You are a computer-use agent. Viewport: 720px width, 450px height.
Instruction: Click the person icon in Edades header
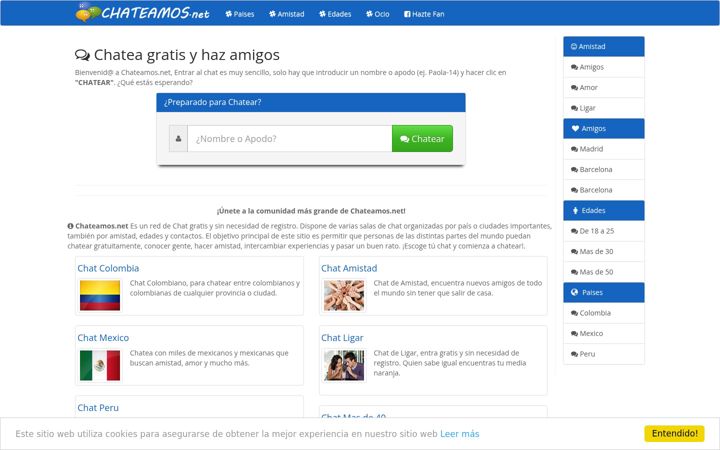pyautogui.click(x=575, y=210)
